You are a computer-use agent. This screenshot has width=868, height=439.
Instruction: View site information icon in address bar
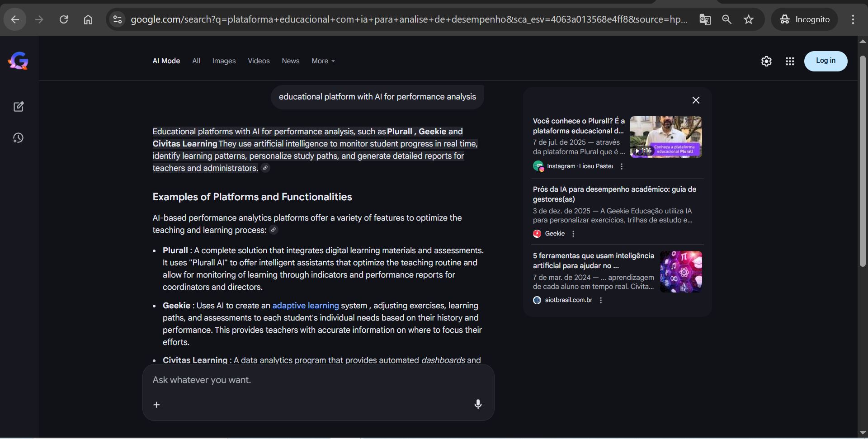(117, 19)
